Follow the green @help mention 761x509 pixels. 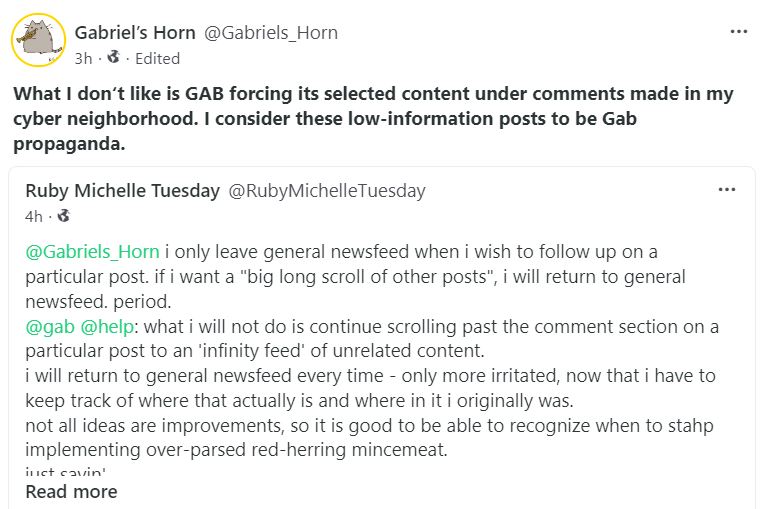point(107,327)
